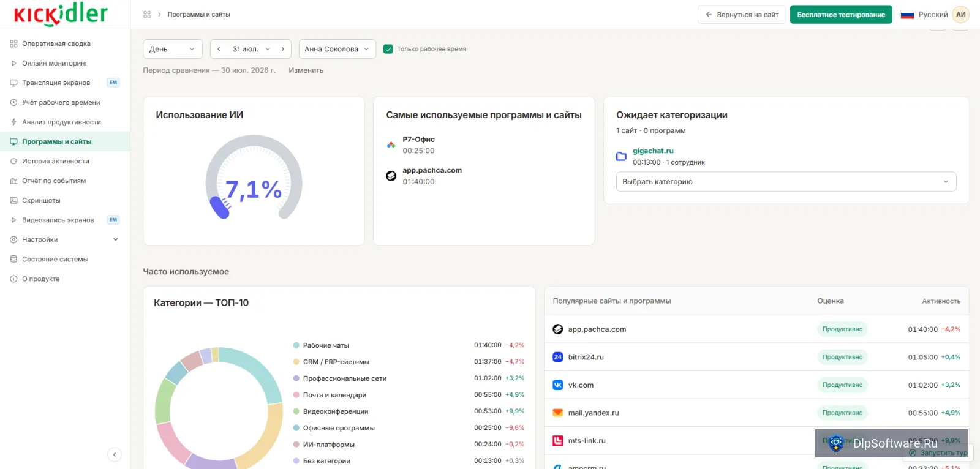Click the mail.yandex.ru envelope icon
Image resolution: width=980 pixels, height=469 pixels.
557,413
